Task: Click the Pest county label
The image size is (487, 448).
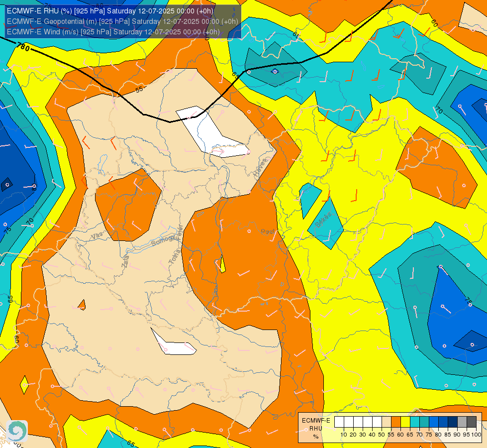Action: click(x=268, y=231)
